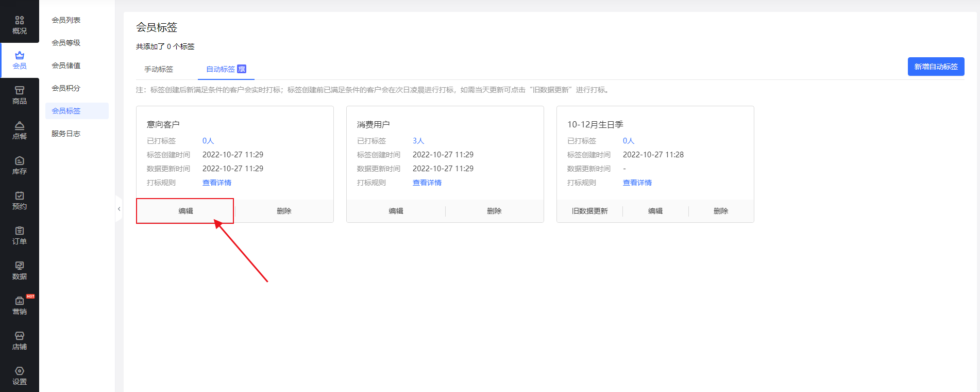Open the 设置 settings gear icon

click(20, 376)
